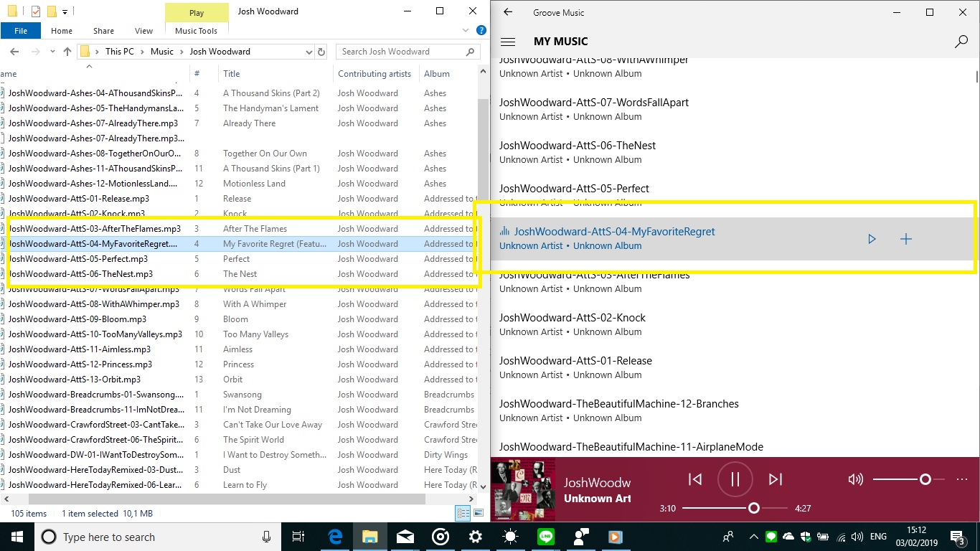This screenshot has width=980, height=551.
Task: Play the MyFavoriteRegret track in Groove
Action: click(872, 239)
